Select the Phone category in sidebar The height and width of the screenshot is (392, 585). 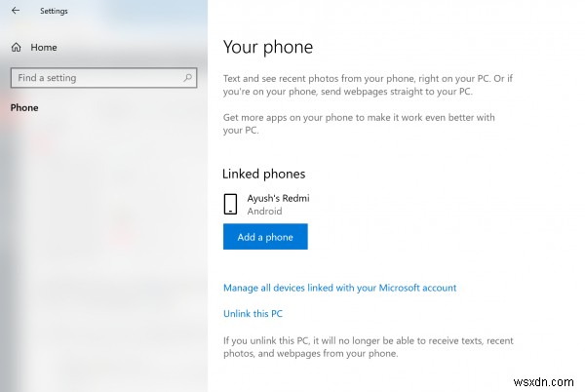tap(24, 108)
